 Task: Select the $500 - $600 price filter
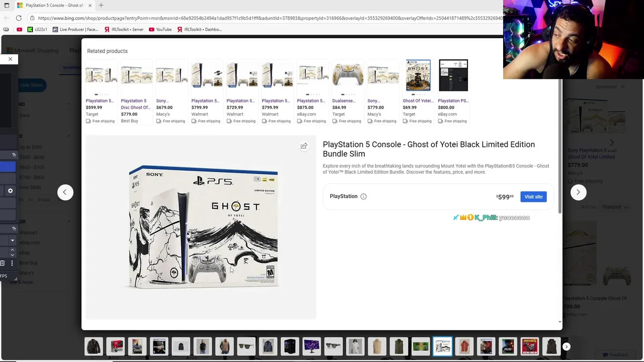pos(32,157)
